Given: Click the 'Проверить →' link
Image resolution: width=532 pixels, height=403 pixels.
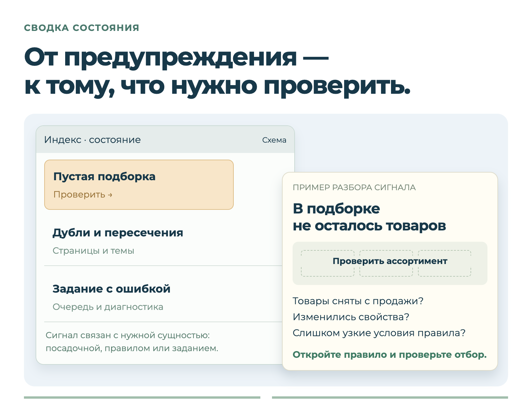Looking at the screenshot, I should tap(83, 195).
